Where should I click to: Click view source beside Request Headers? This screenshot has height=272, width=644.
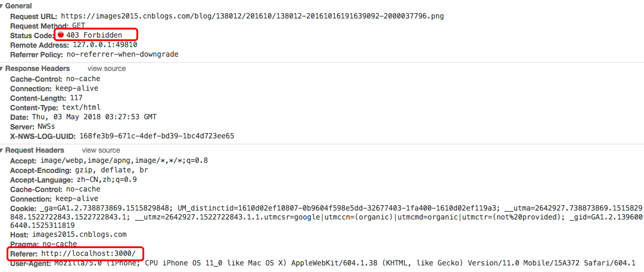coord(101,150)
